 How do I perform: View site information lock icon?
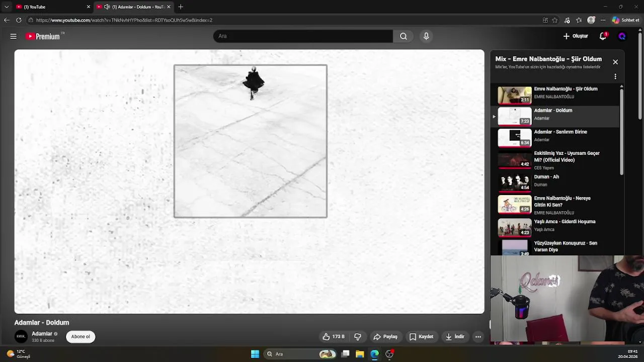point(31,20)
